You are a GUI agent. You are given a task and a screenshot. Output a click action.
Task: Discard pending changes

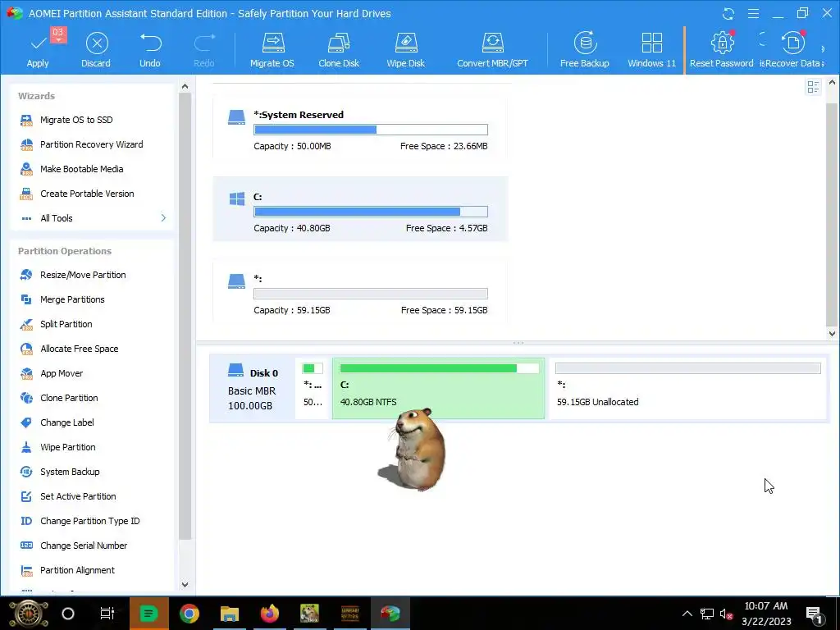(97, 50)
